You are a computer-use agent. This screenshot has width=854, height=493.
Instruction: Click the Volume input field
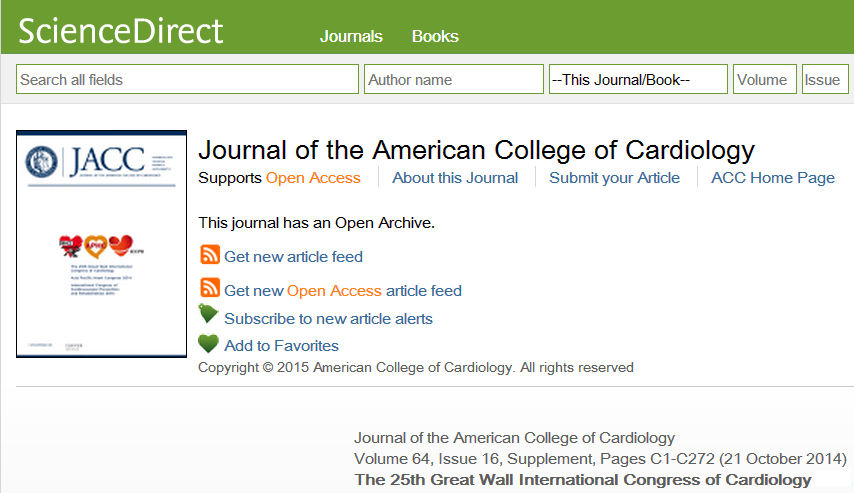764,79
